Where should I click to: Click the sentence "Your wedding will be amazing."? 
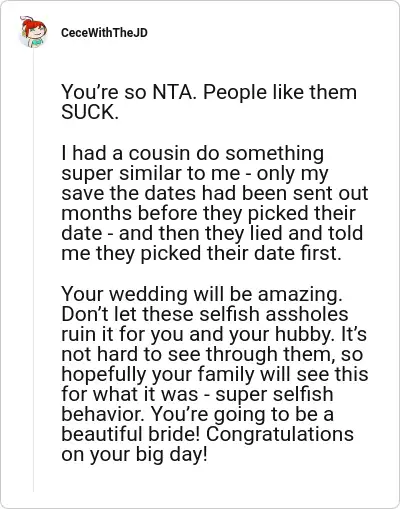[x=202, y=294]
